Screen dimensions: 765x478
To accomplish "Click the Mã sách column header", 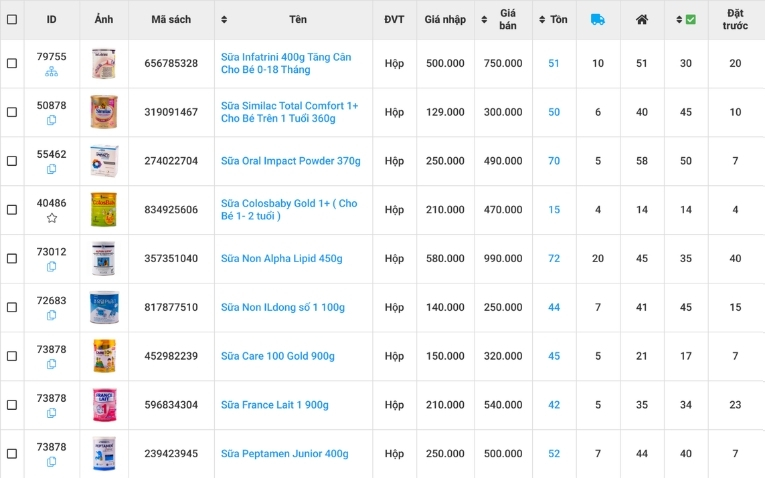I will tap(171, 19).
